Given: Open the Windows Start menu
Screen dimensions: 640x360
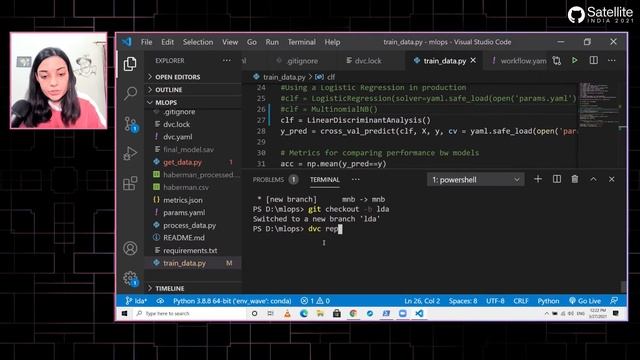Looking at the screenshot, I should coord(124,313).
